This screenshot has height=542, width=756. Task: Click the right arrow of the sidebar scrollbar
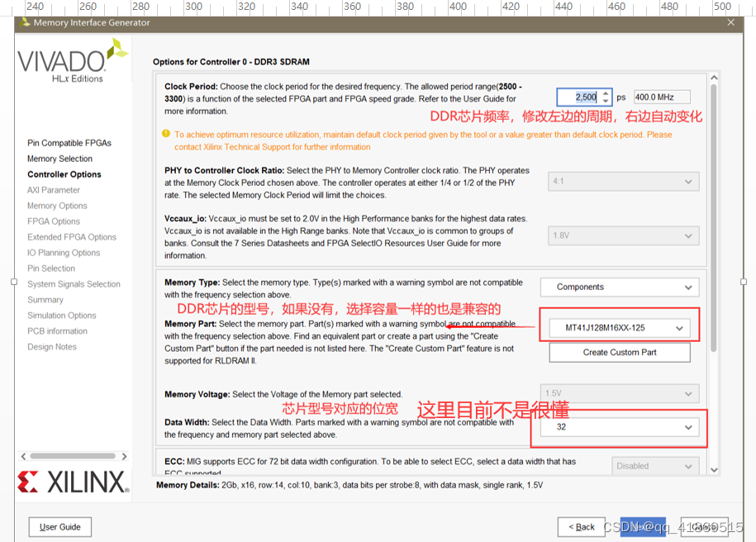coord(124,455)
